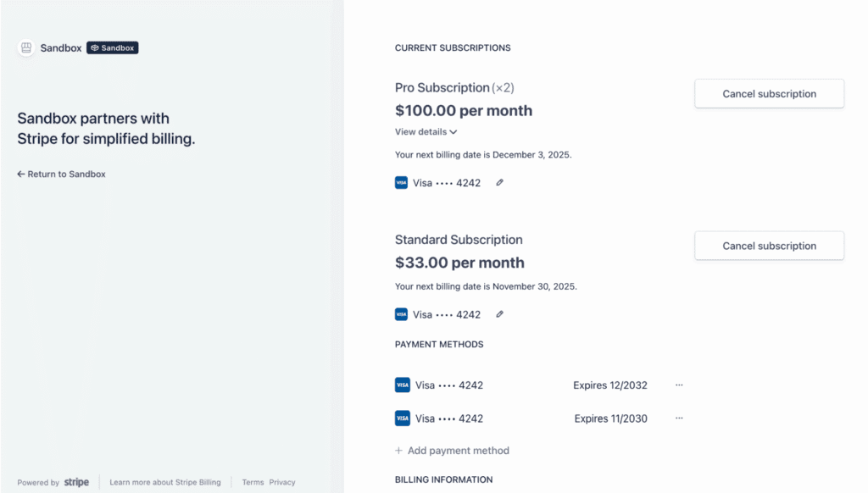The image size is (868, 493).
Task: Return to Sandbox via back link
Action: (61, 174)
